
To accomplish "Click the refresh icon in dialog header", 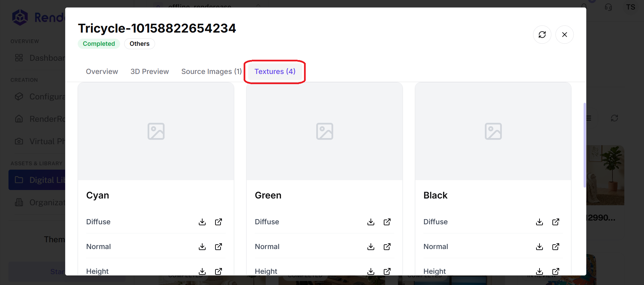I will click(542, 35).
